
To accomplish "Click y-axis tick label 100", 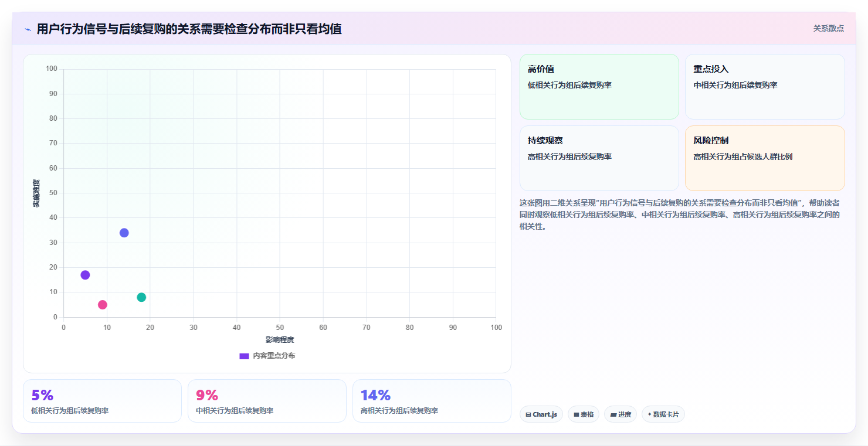I will pos(52,69).
